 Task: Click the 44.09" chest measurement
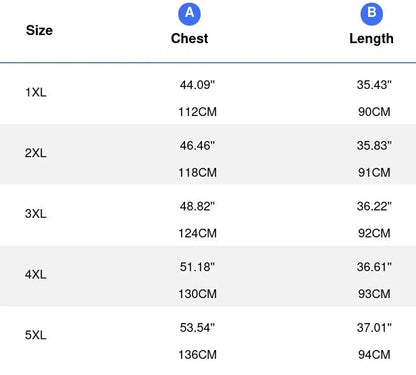[x=197, y=85]
